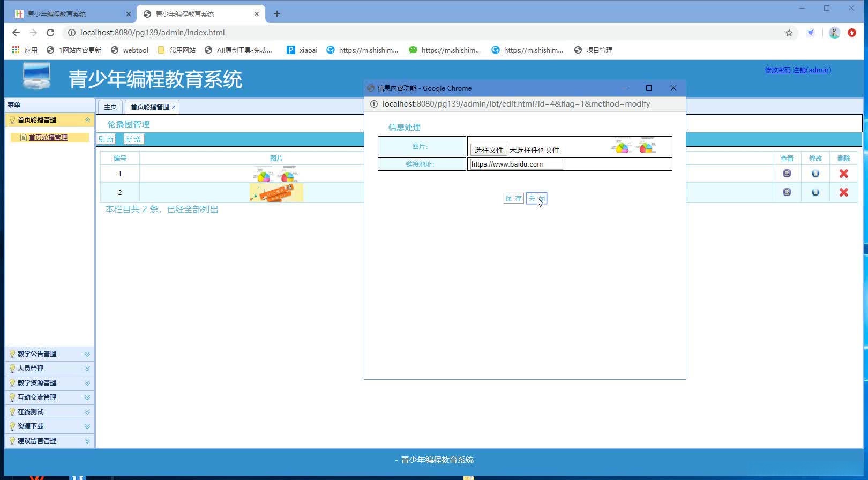Click the row 1 pie chart thumbnail
Screen dimensions: 868x480
pos(276,174)
